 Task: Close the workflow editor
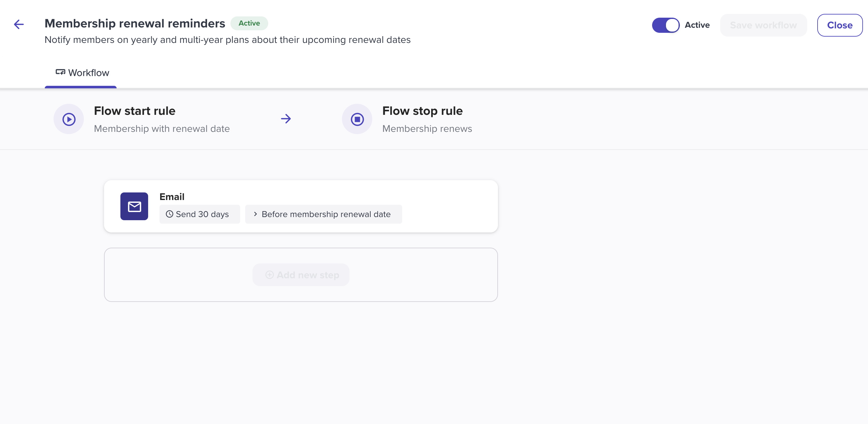click(x=840, y=25)
